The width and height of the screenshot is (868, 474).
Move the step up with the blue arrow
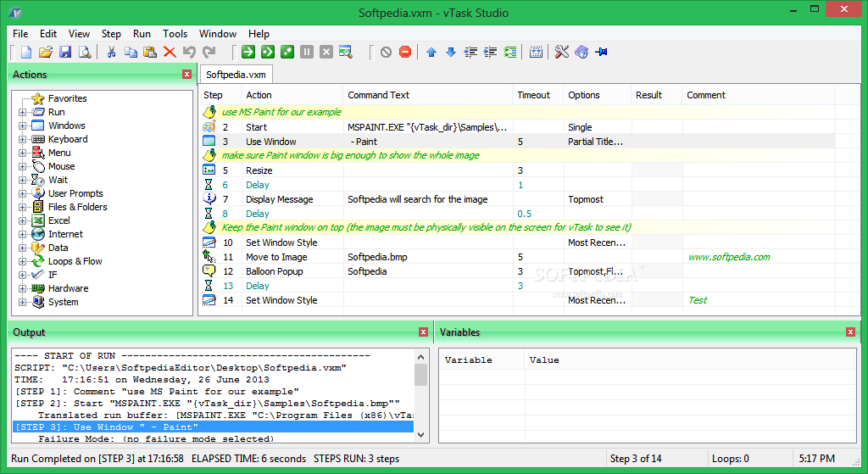tap(431, 52)
